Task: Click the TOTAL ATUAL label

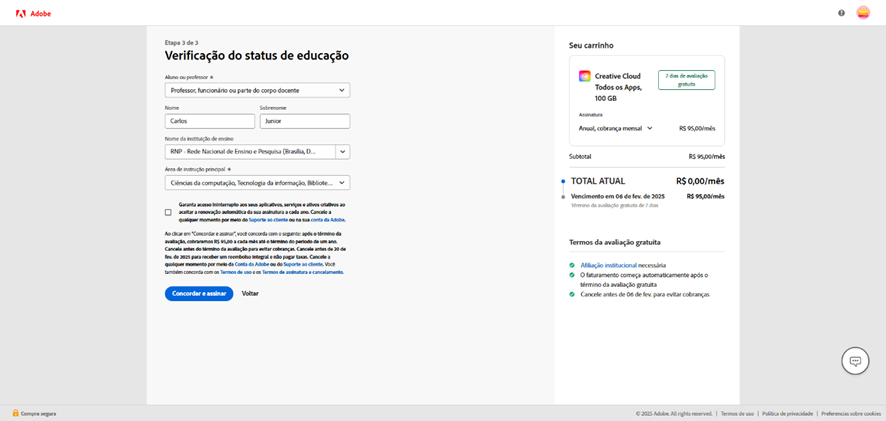Action: tap(598, 181)
